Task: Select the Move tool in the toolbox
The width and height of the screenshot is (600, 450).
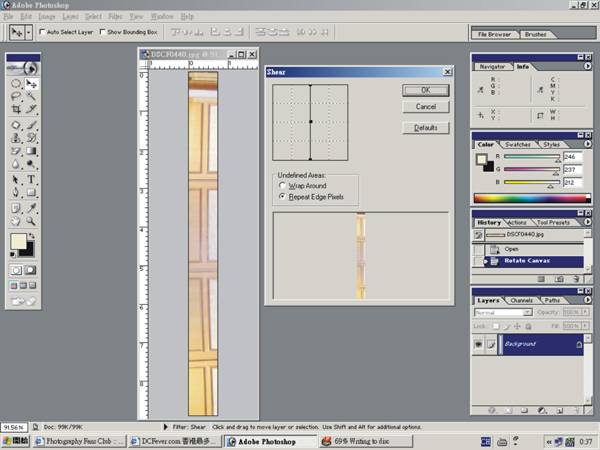Action: (x=31, y=84)
